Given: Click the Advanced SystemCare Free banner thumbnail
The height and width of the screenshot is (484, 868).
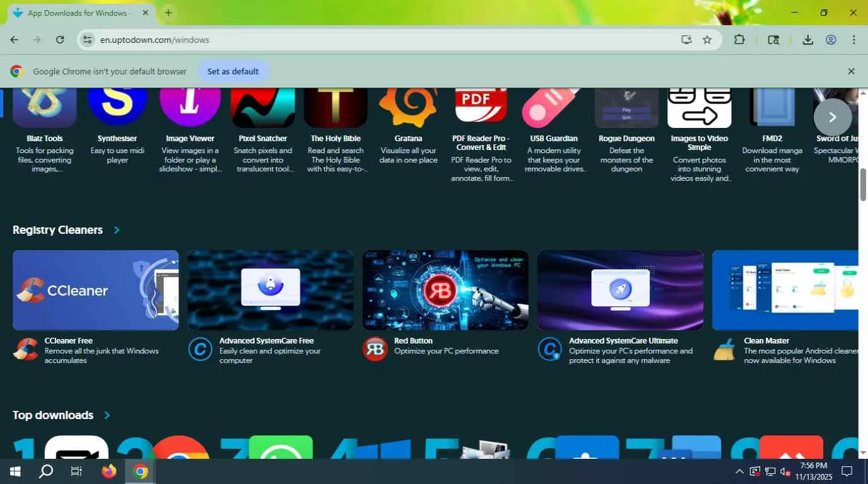Looking at the screenshot, I should point(271,290).
